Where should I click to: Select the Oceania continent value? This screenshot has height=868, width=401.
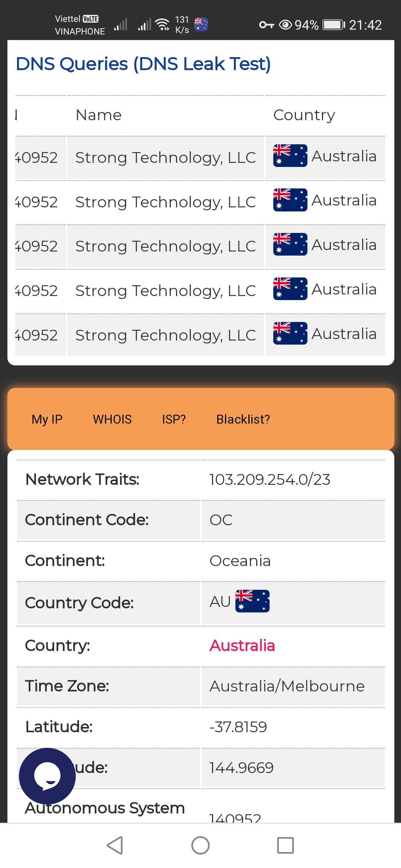pyautogui.click(x=240, y=560)
